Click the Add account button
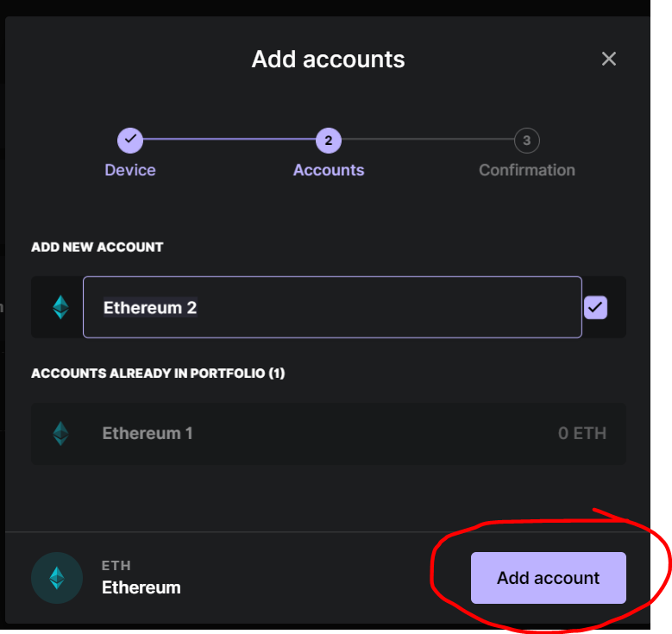Image resolution: width=672 pixels, height=634 pixels. click(x=548, y=577)
